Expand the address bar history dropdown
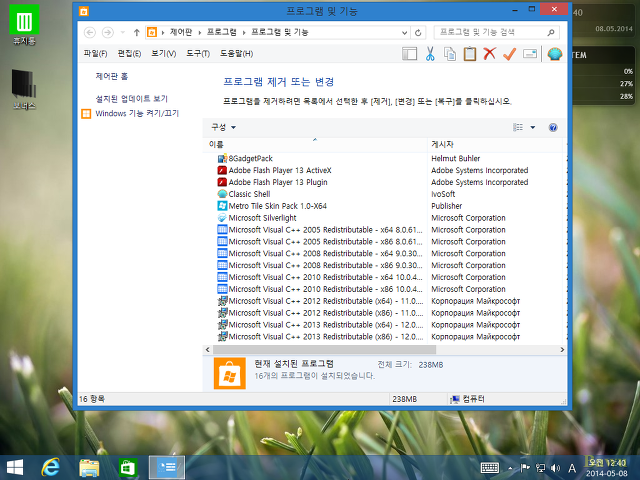The width and height of the screenshot is (640, 480). 404,32
